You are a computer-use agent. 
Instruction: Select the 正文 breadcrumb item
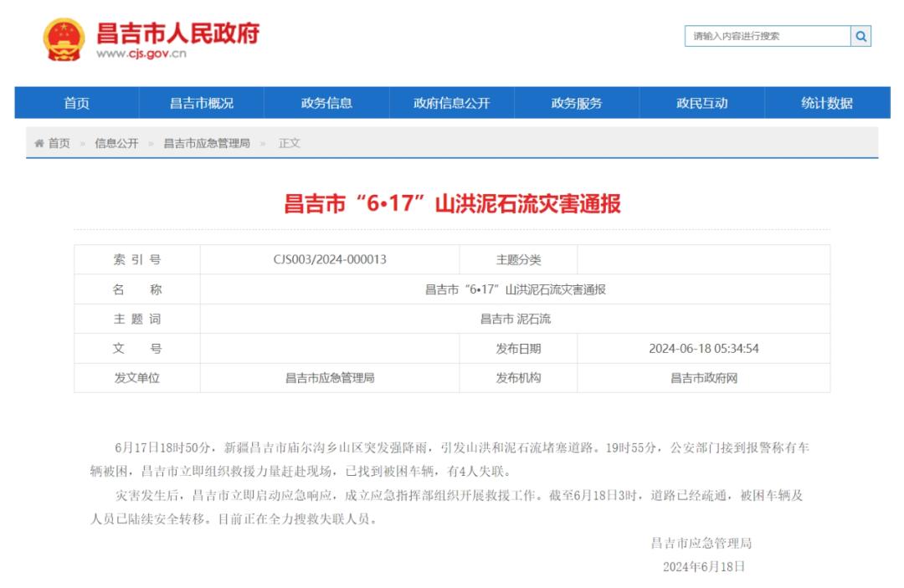coord(289,142)
